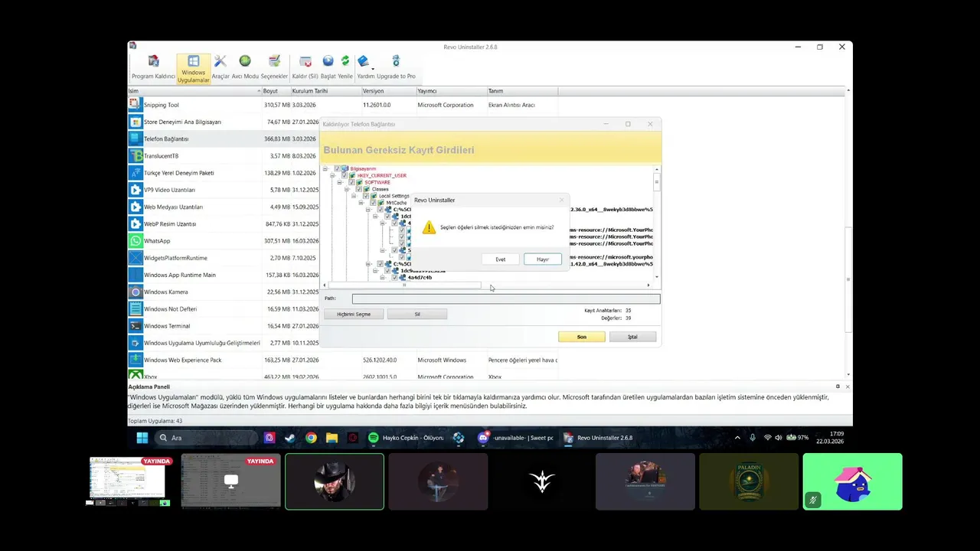
Task: Open Windows Start button on taskbar
Action: [142, 438]
